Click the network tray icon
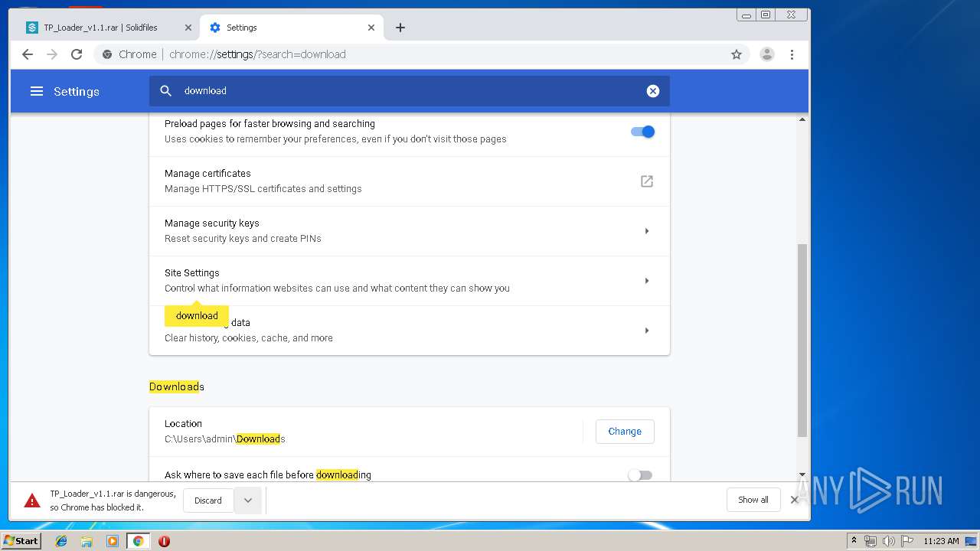Image resolution: width=980 pixels, height=551 pixels. 871,541
